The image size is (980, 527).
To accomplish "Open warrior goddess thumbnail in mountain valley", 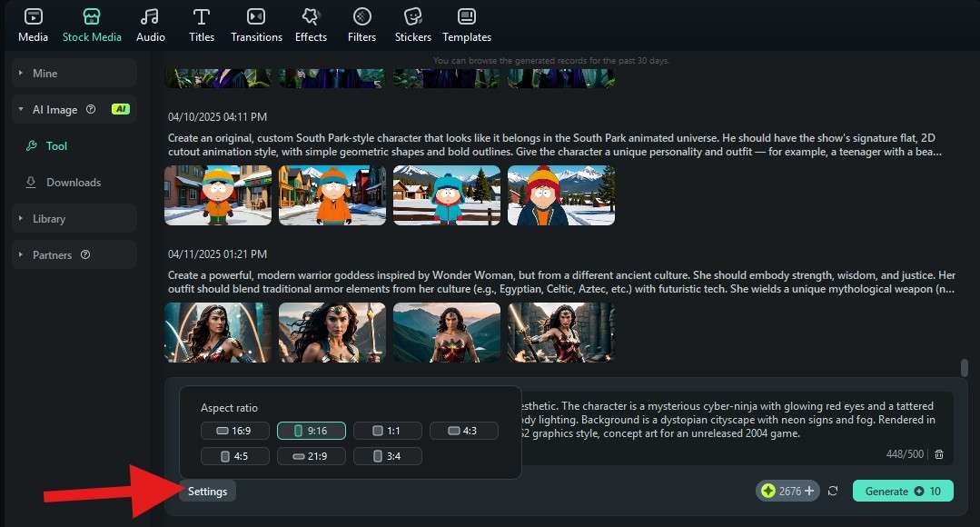I will click(447, 333).
